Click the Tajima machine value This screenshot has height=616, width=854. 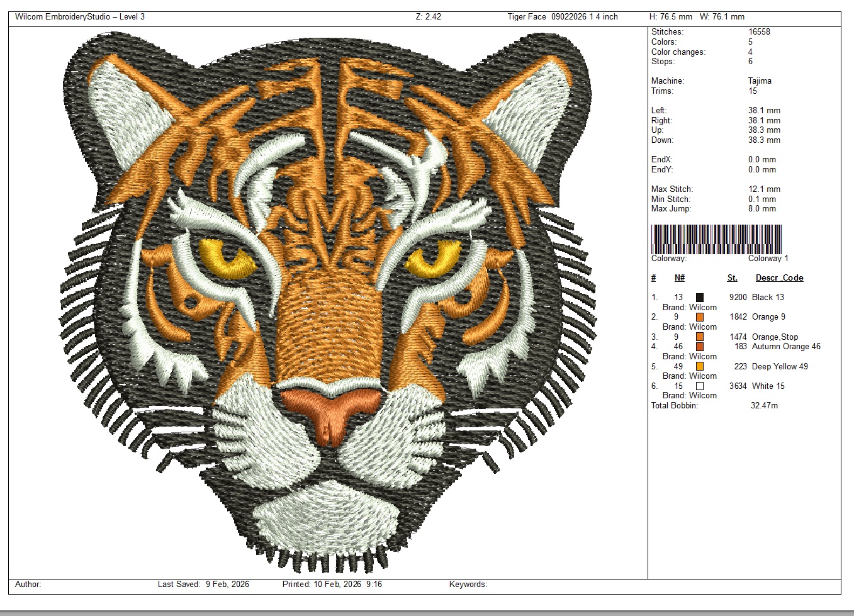point(760,81)
